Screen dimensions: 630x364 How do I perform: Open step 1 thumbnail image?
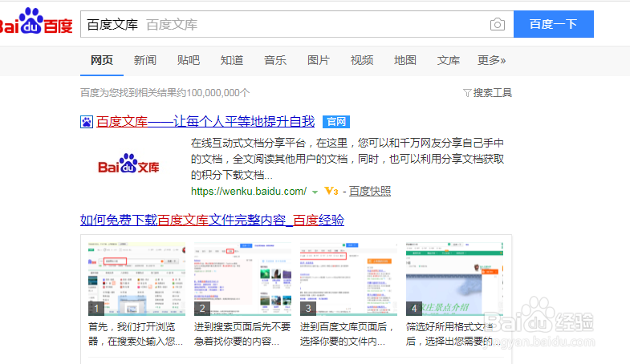tap(137, 279)
